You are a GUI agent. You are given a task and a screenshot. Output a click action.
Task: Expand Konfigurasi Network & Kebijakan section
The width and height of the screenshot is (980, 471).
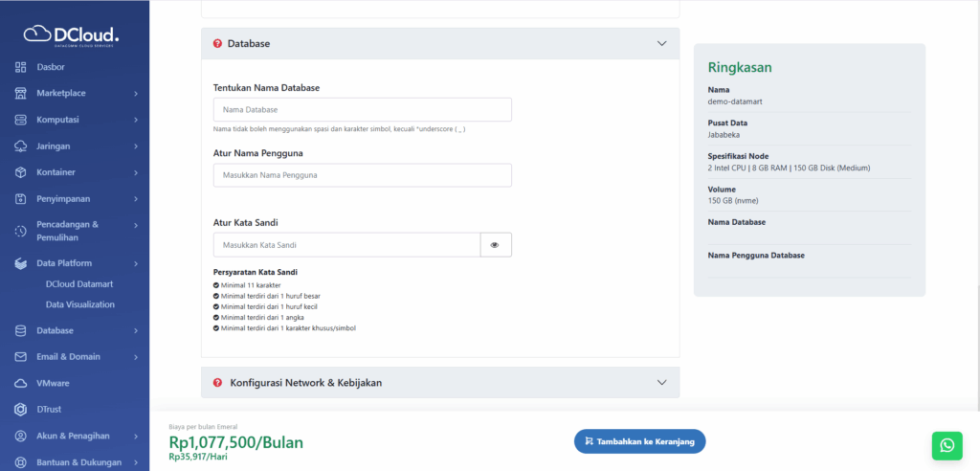[x=661, y=382]
